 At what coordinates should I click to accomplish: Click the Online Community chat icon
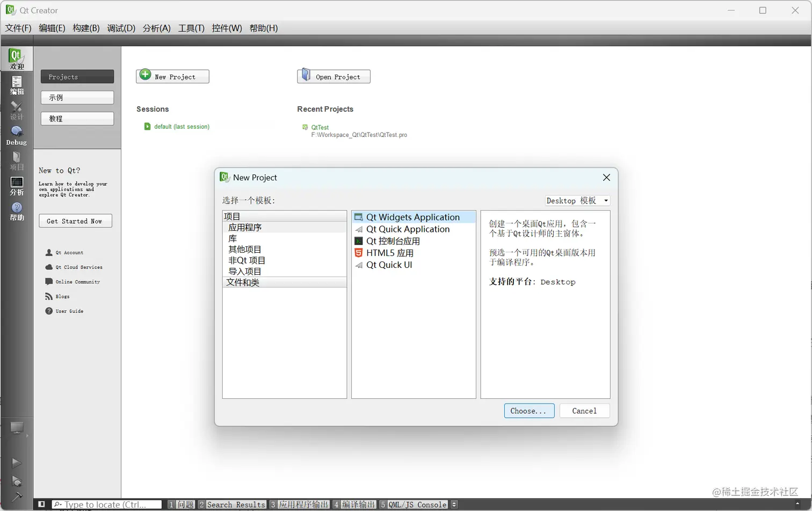(x=49, y=281)
